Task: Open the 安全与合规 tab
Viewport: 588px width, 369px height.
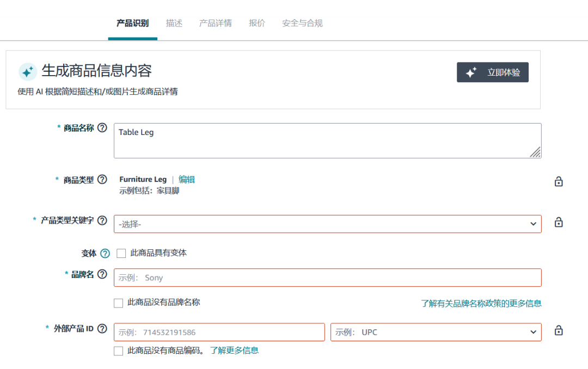Action: [301, 23]
